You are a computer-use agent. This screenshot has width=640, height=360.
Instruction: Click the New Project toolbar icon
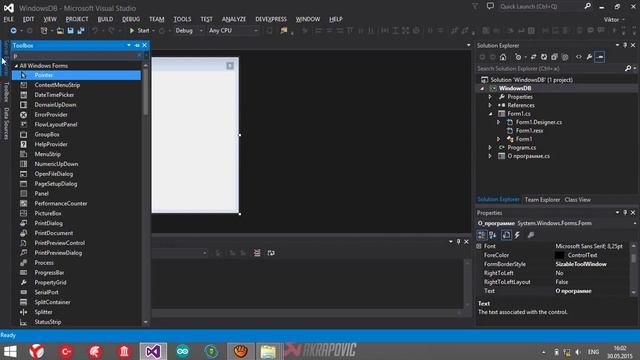[44, 31]
